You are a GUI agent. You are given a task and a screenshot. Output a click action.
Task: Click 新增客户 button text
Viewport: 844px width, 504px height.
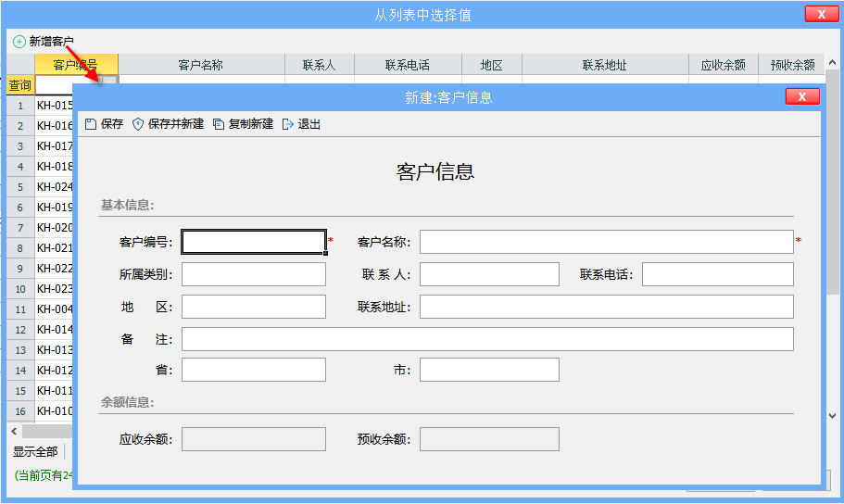(51, 42)
